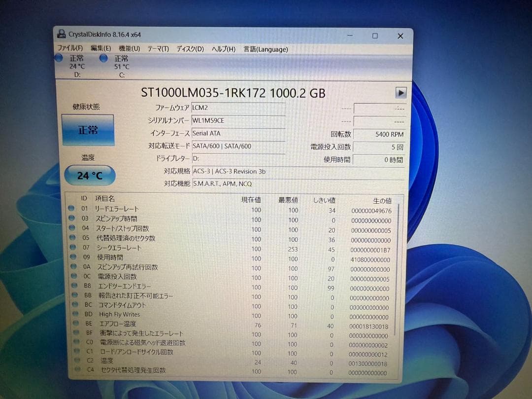Open the 言語(Language) menu
The height and width of the screenshot is (399, 532).
click(265, 49)
